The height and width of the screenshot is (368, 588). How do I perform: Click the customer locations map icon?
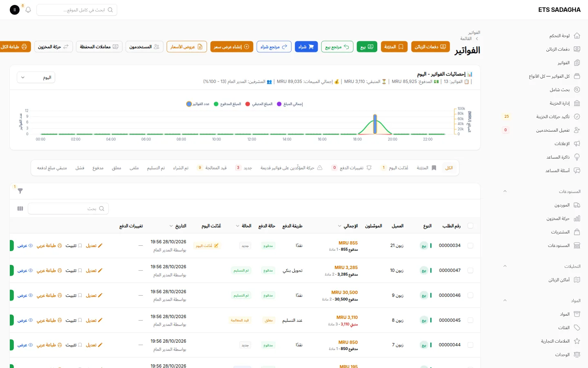tap(577, 280)
